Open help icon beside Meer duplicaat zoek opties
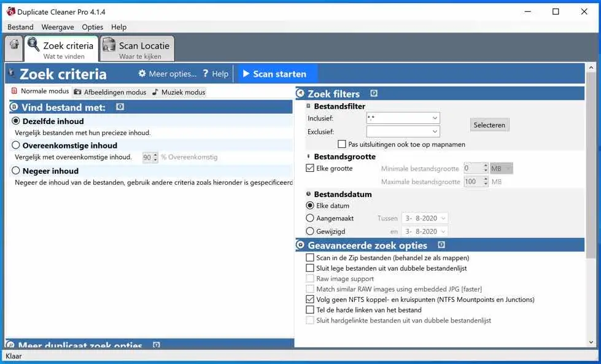This screenshot has height=364, width=601. pos(157,345)
